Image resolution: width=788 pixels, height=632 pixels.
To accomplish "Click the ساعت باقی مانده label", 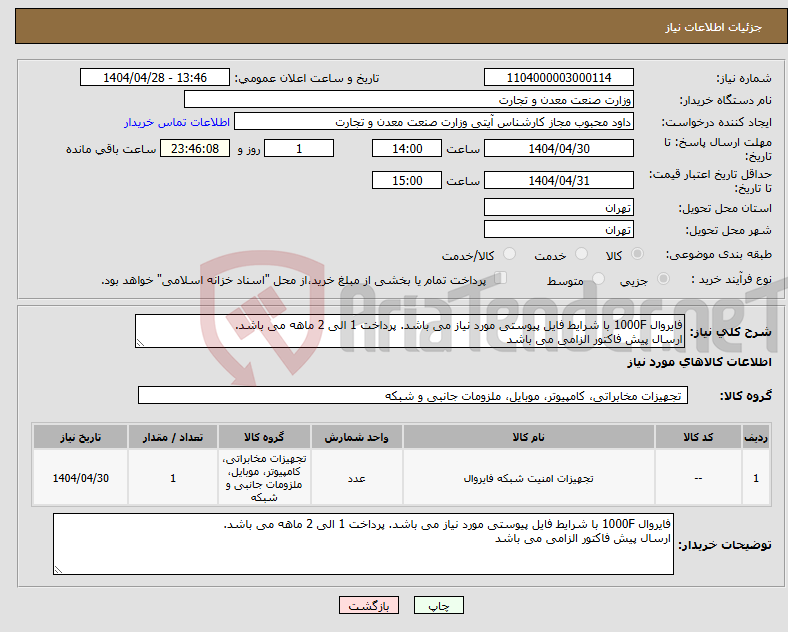I will 111,149.
